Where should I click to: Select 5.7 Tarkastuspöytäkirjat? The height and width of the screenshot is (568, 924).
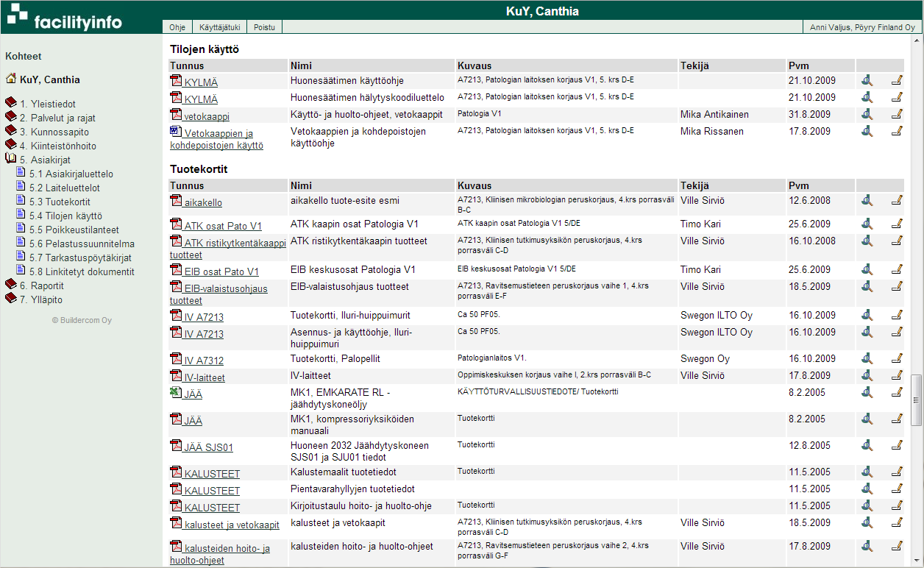(x=81, y=258)
